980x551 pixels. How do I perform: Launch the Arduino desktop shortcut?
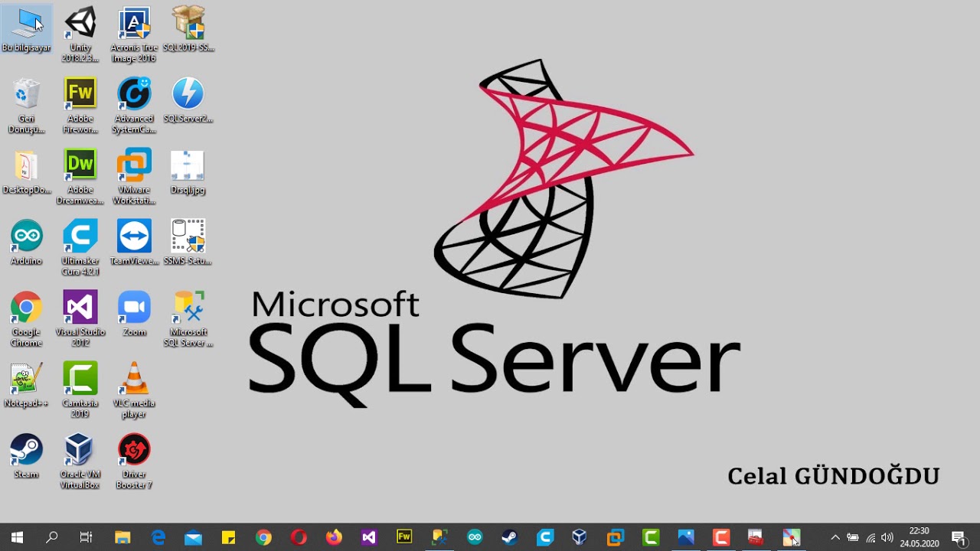coord(27,243)
